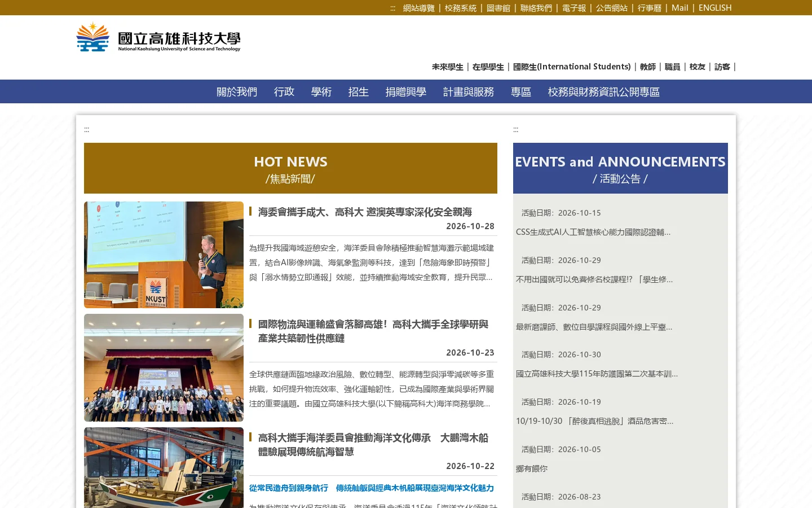The image size is (812, 508).
Task: Open 專區 menu
Action: coord(521,91)
